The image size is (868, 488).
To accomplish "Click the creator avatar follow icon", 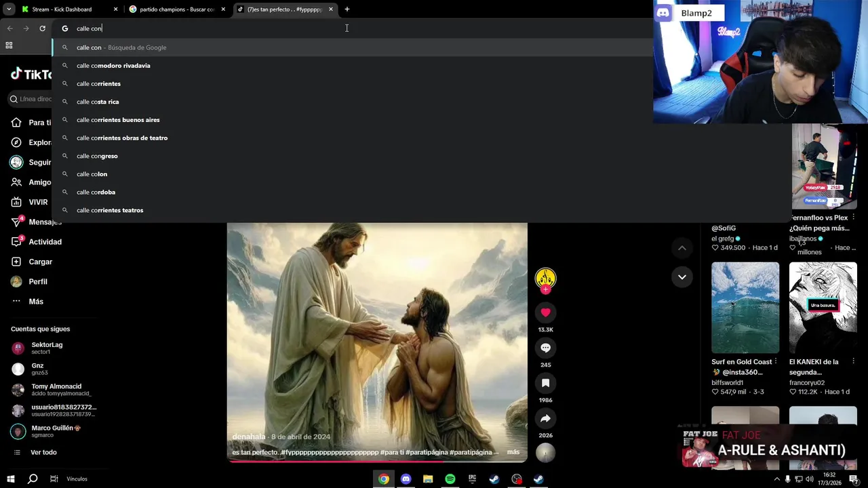I will click(x=545, y=279).
